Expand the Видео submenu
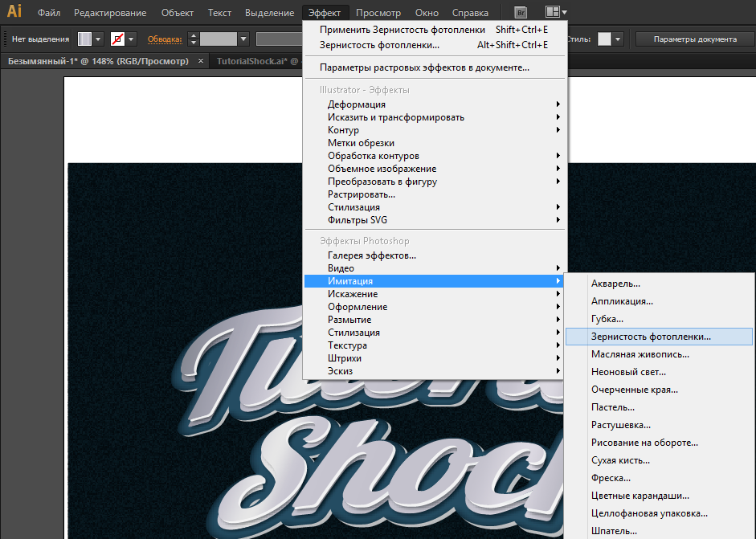The width and height of the screenshot is (756, 539). pos(434,268)
